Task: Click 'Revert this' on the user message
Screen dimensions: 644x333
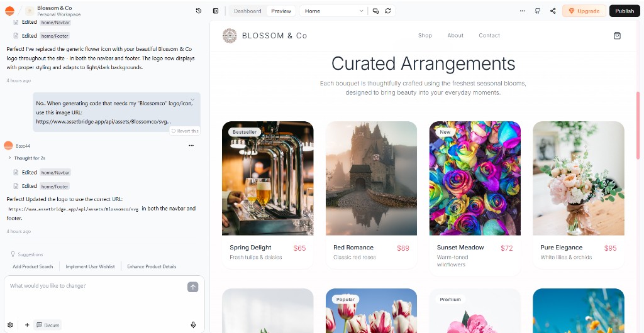Action: click(x=185, y=131)
